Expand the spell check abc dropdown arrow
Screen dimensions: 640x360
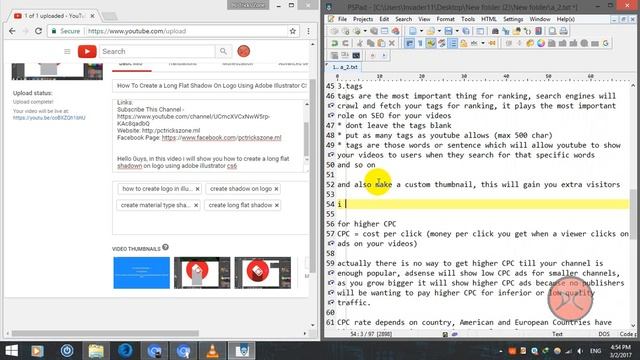[483, 43]
